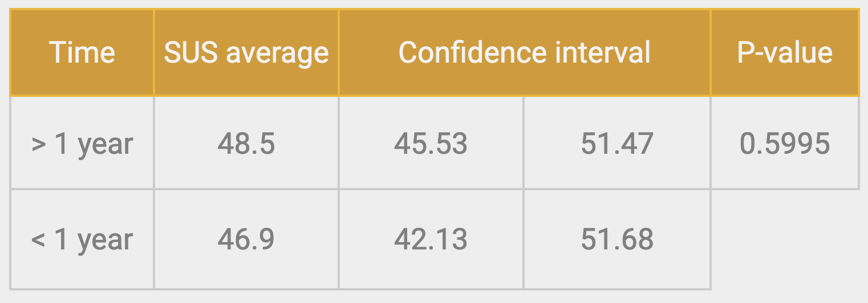Click the Confidence interval header
Screen dimensions: 868x303
(x=525, y=52)
